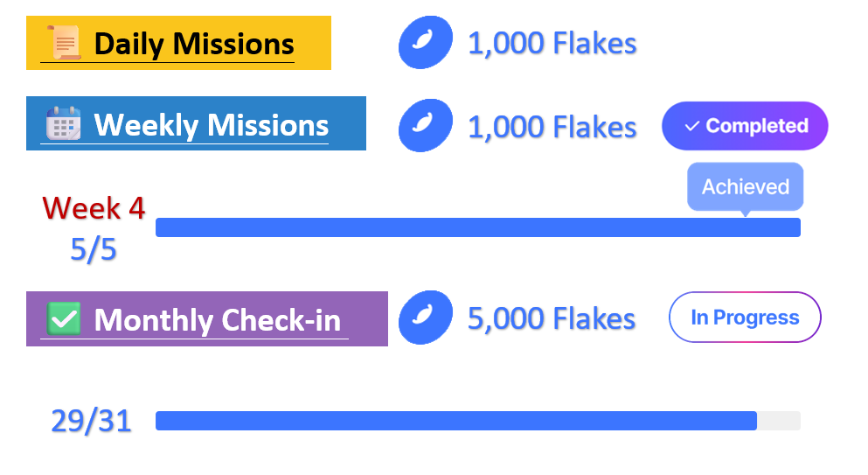The height and width of the screenshot is (475, 868).
Task: Click the flake icon beside 5,000 Flakes
Action: click(x=426, y=318)
